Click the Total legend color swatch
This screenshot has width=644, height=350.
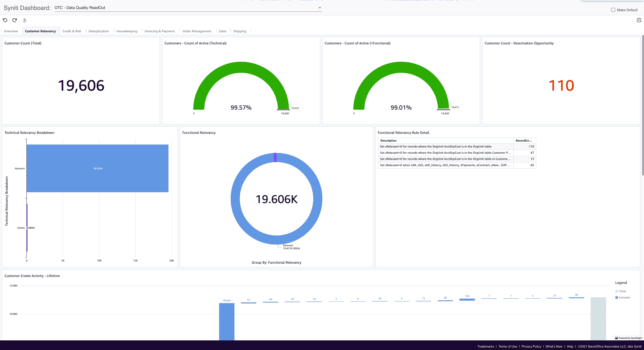click(x=617, y=291)
